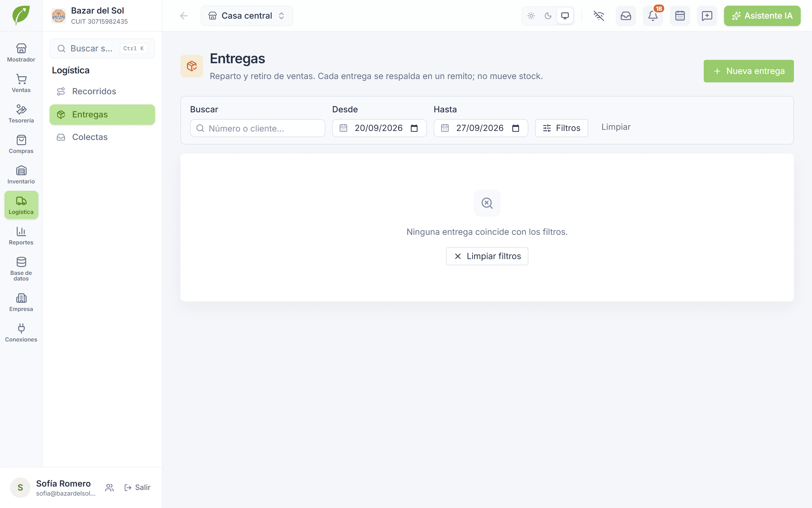Select Entregas in Logística menu

(102, 115)
